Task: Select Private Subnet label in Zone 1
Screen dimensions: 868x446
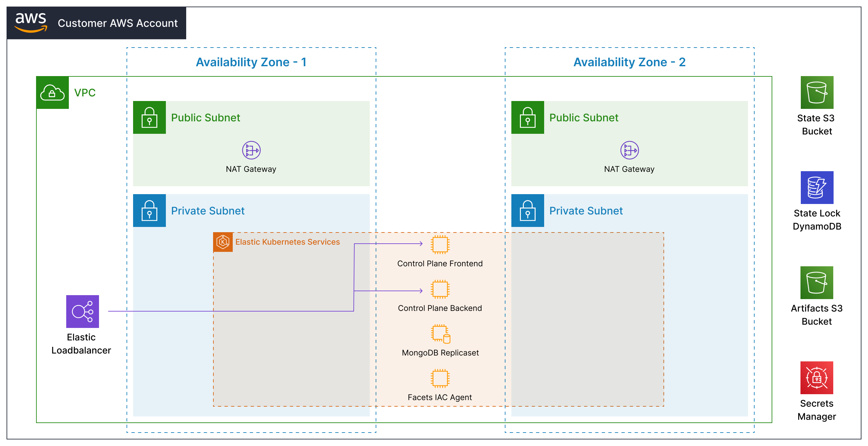Action: click(x=207, y=211)
